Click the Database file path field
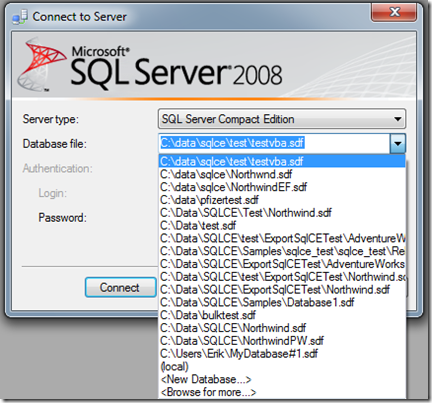 click(274, 143)
